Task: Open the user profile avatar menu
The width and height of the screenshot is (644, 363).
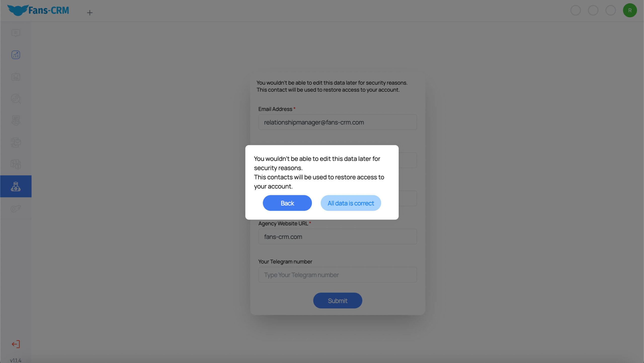Action: coord(630,10)
